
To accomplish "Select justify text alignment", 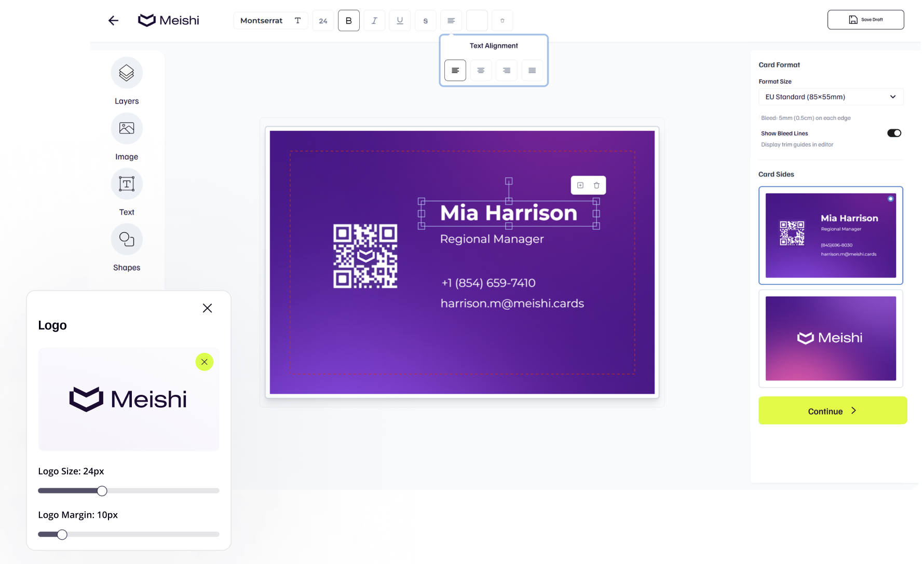I will tap(532, 70).
